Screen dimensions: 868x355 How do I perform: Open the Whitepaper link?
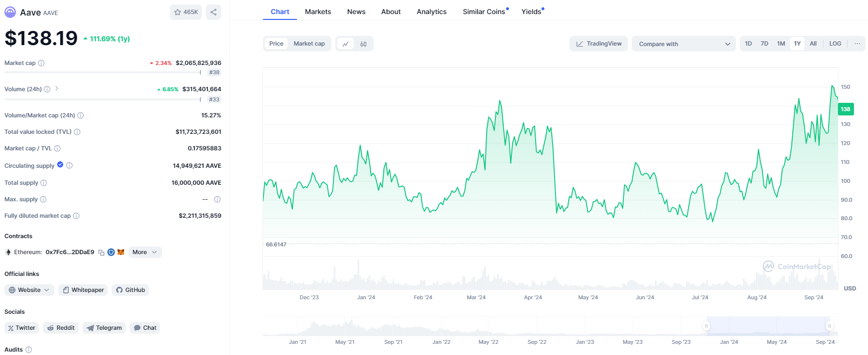(83, 290)
